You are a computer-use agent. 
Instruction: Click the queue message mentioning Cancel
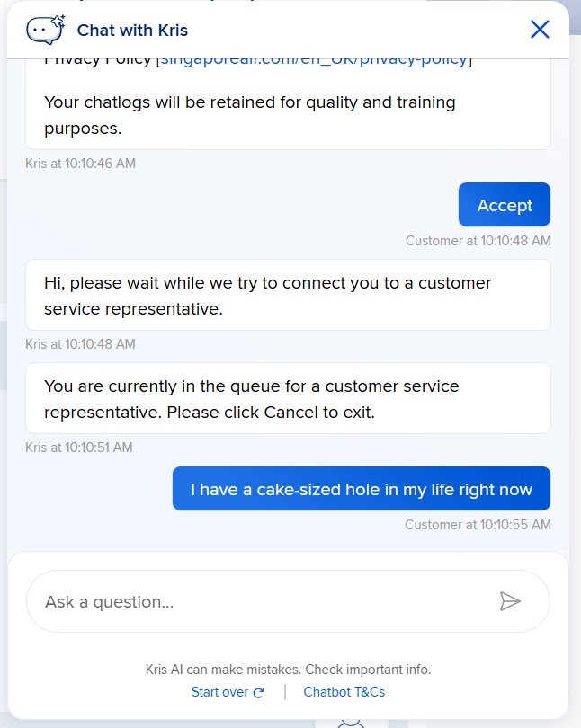tap(288, 399)
